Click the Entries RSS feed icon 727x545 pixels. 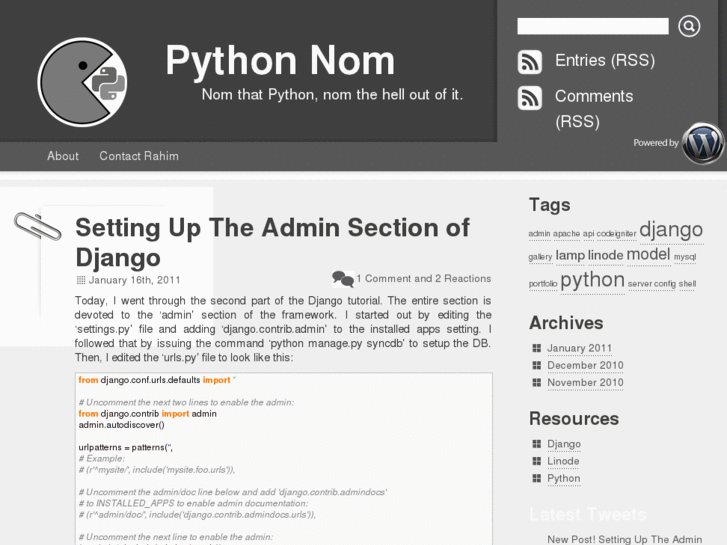point(529,62)
